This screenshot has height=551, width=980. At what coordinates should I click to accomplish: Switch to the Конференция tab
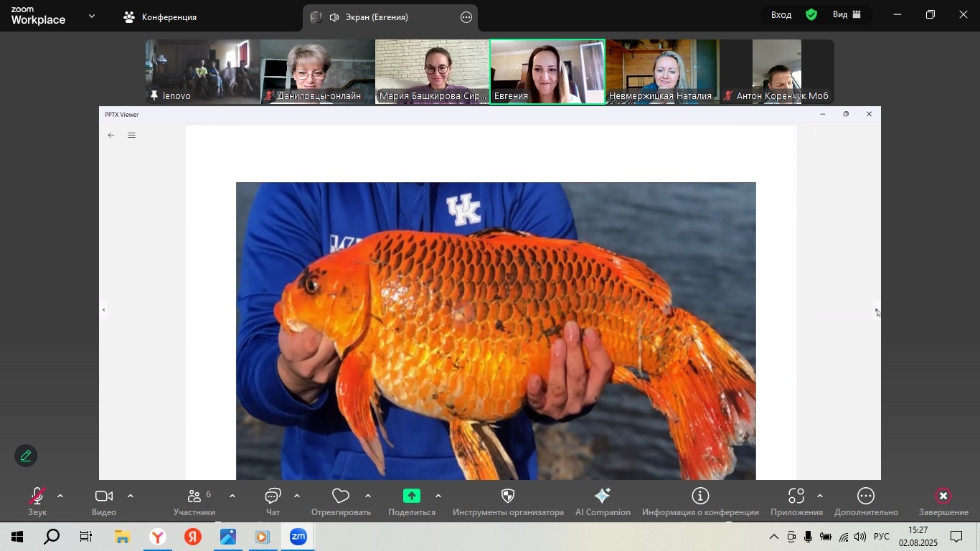160,17
